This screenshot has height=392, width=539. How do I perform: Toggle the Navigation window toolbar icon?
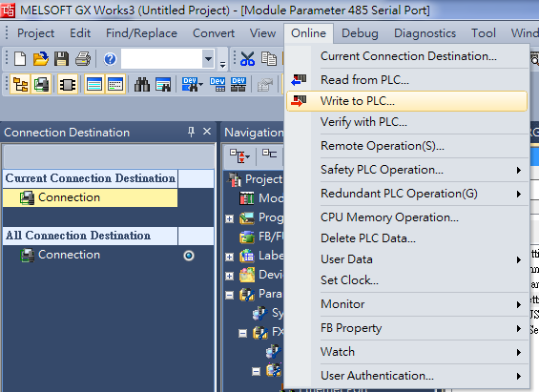point(20,84)
